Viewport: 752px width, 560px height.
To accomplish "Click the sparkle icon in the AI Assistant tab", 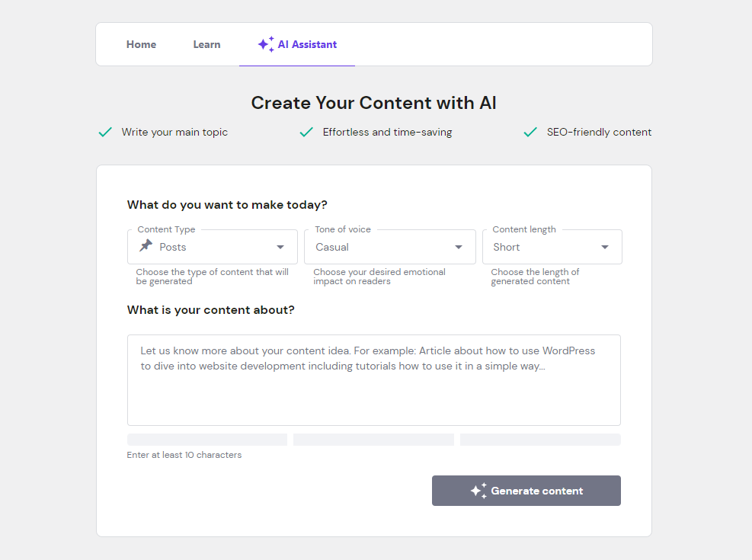I will tap(265, 43).
